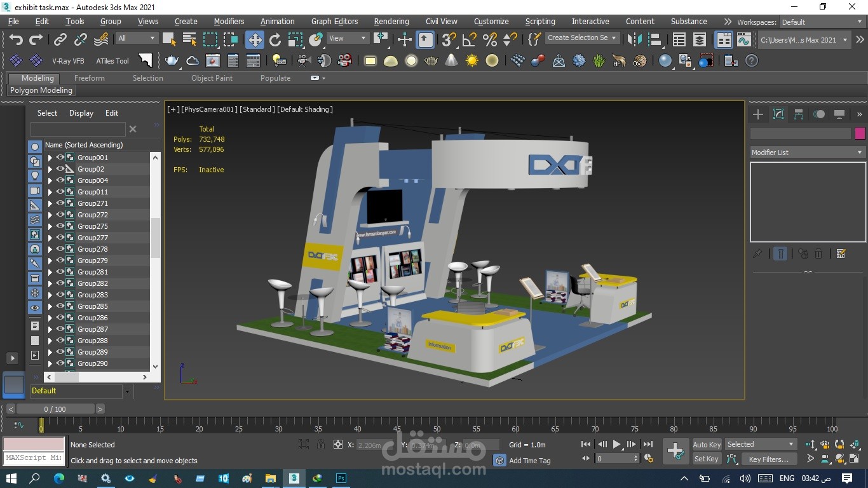Open the Motion command panel tab
Image resolution: width=868 pixels, height=488 pixels.
coord(819,114)
